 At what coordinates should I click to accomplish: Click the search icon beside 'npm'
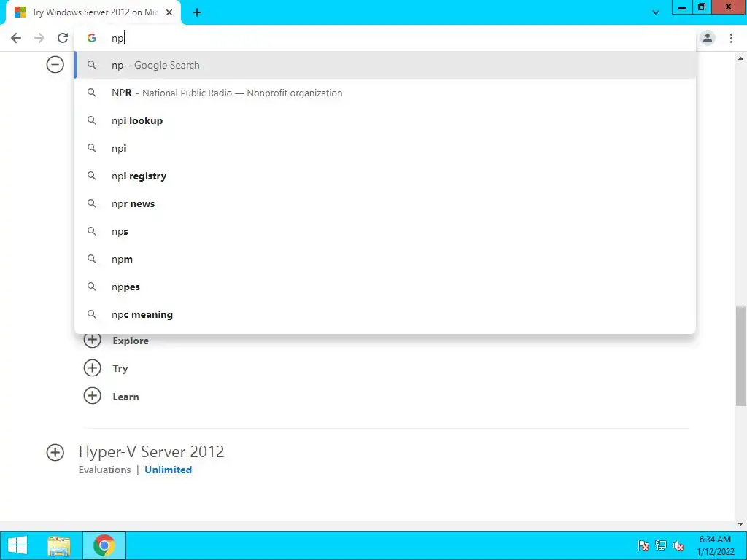point(91,259)
